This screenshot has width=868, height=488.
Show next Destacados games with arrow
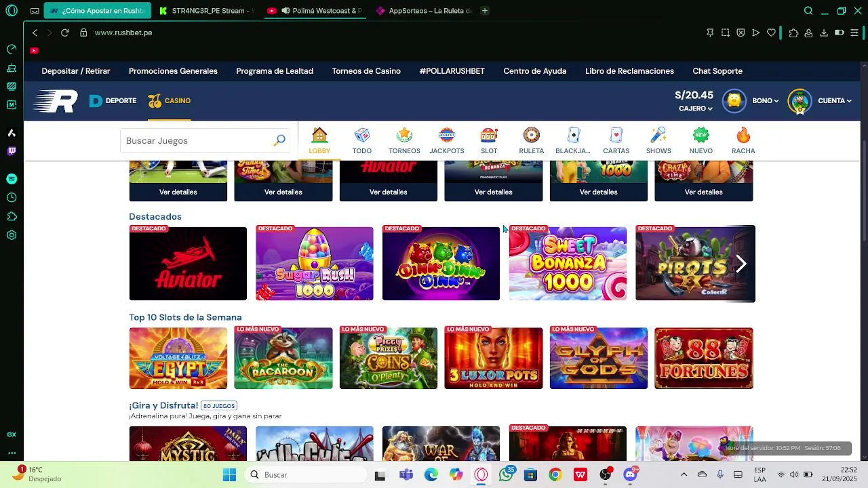[741, 264]
